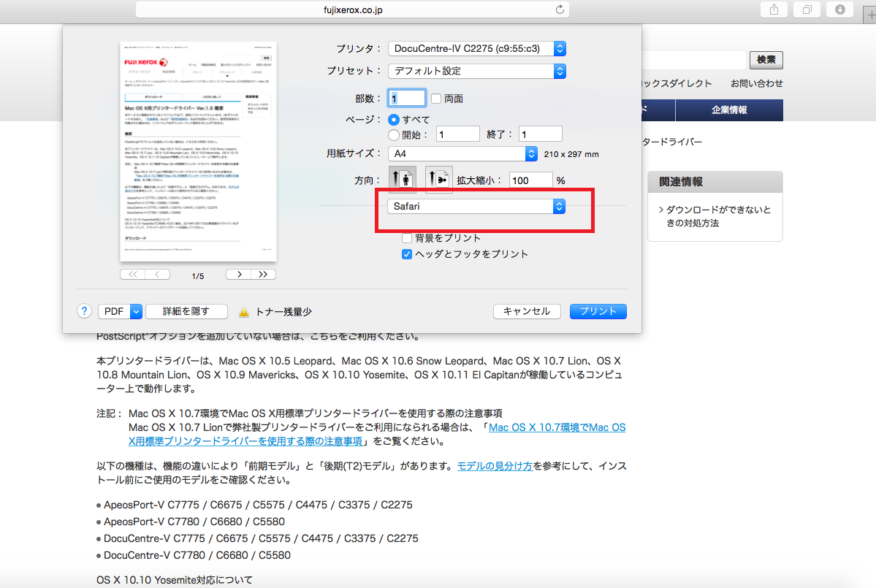Jump to first preview page
Image resolution: width=876 pixels, height=588 pixels.
tap(132, 274)
